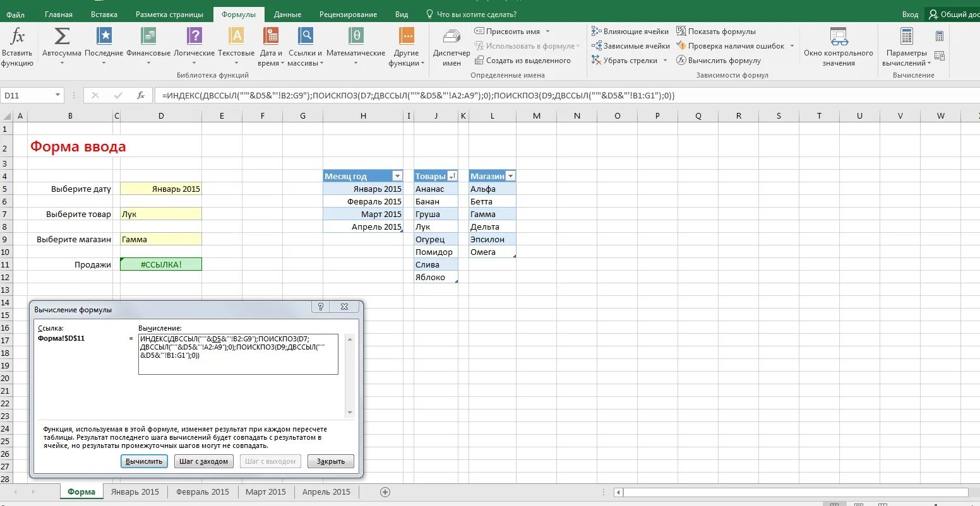Select the 'Гамма' store input cell D9
Viewport: 980px width, 506px height.
[x=161, y=239]
